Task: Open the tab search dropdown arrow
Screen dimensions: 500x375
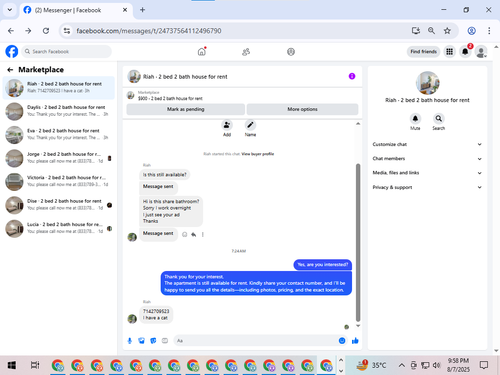Action: pyautogui.click(x=10, y=10)
